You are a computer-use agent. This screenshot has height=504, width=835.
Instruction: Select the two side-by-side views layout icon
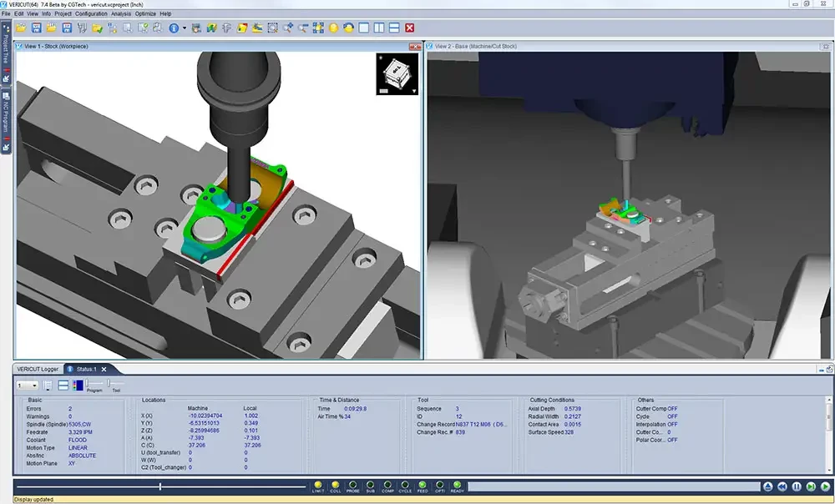coord(379,28)
